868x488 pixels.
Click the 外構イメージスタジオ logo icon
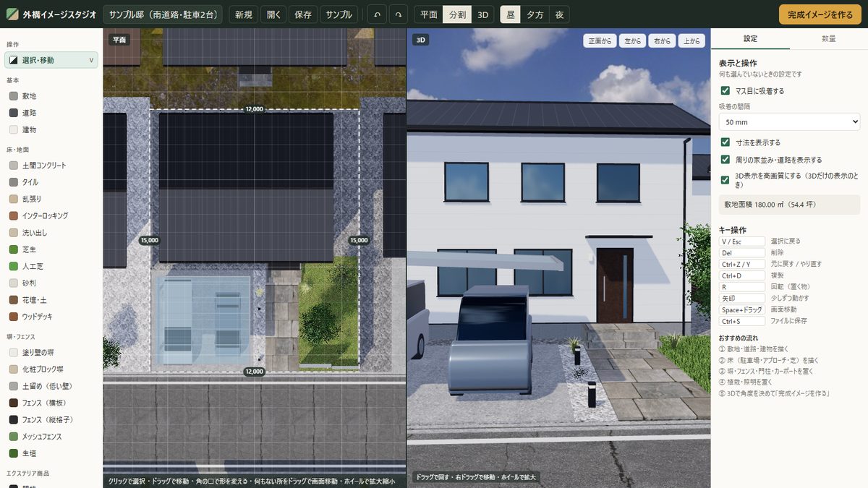12,14
